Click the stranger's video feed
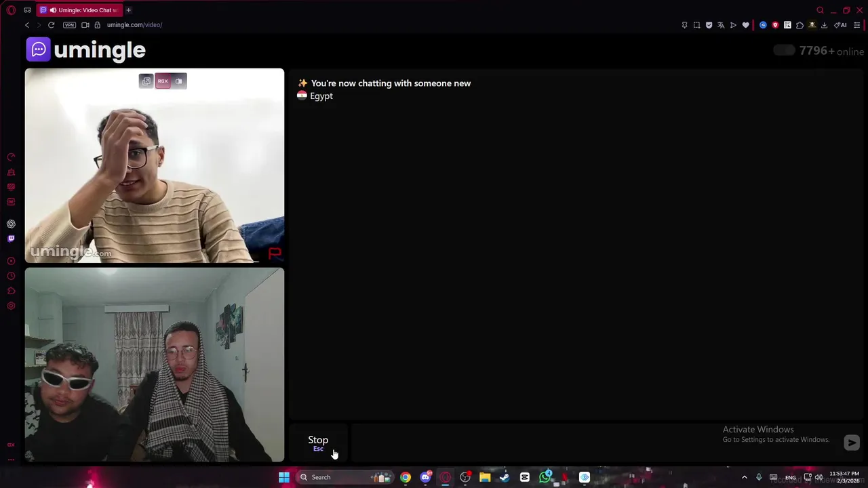 click(x=155, y=165)
